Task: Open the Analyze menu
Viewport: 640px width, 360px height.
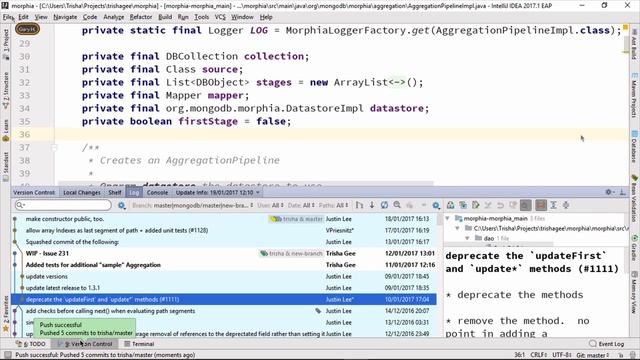Action: tap(113, 17)
